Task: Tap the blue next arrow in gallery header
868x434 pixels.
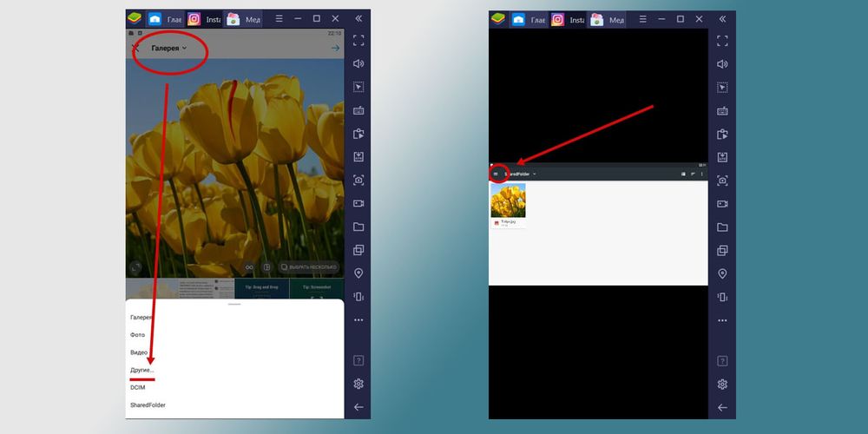Action: (335, 49)
